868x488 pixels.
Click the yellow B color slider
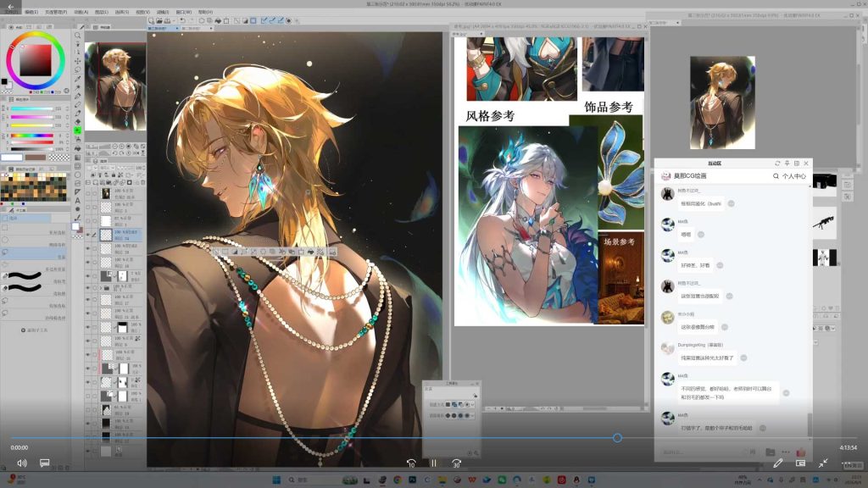click(31, 125)
